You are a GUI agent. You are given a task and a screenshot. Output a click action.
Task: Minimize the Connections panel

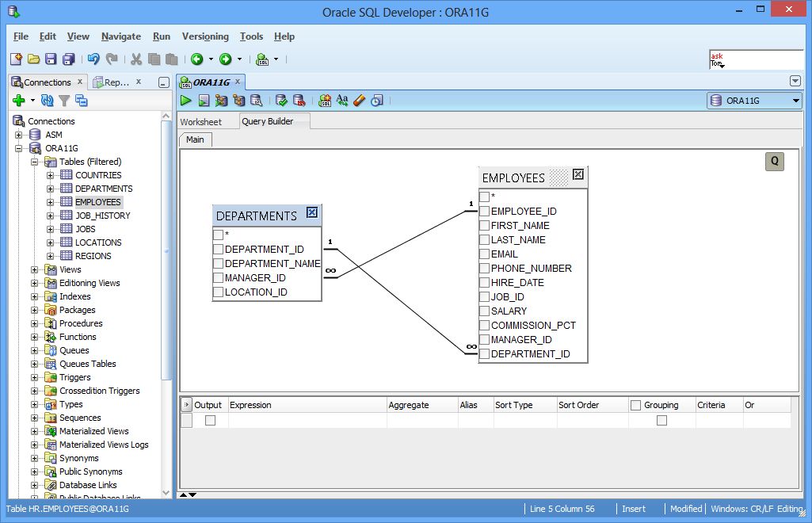click(x=164, y=82)
